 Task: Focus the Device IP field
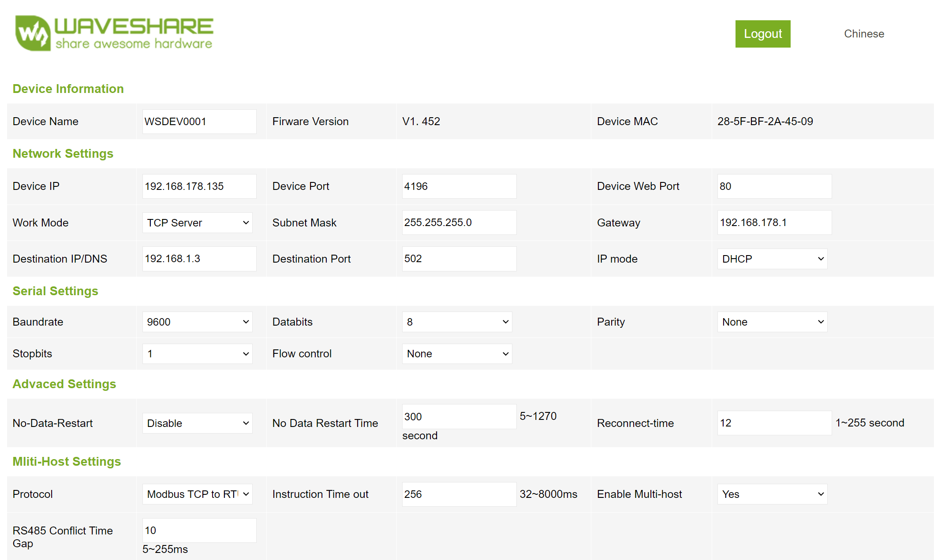click(x=199, y=186)
